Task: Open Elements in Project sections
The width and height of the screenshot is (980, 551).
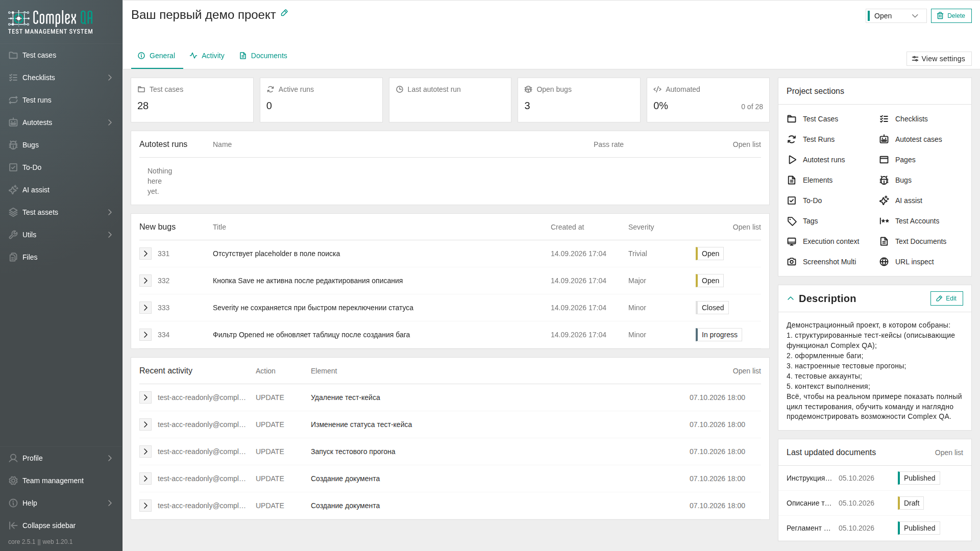Action: (810, 180)
